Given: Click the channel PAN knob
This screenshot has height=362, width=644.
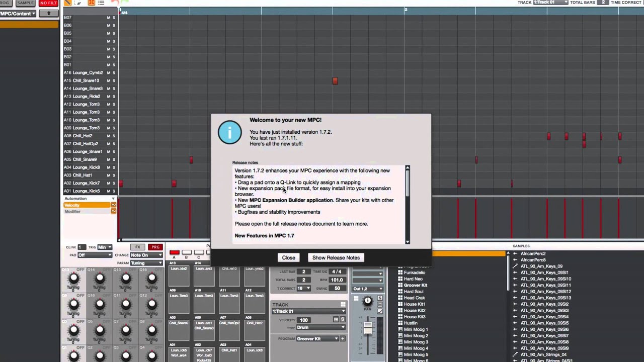Looking at the screenshot, I should click(x=368, y=301).
